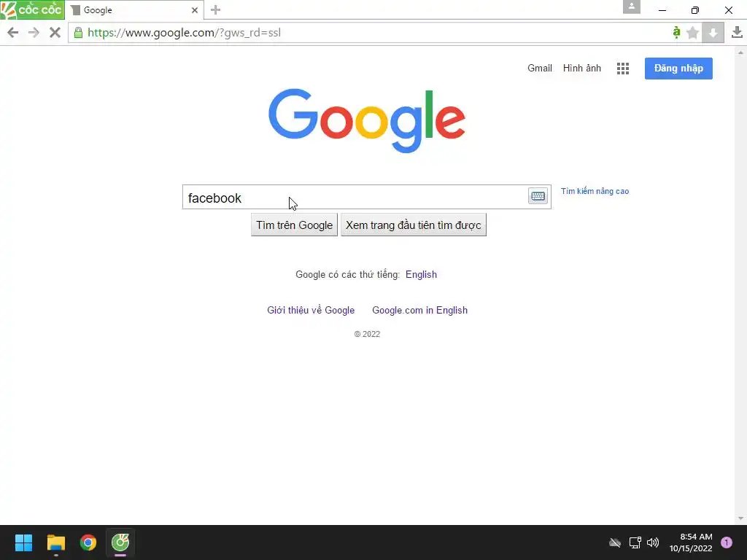Minimize the browser window
Image resolution: width=747 pixels, height=560 pixels.
[662, 10]
